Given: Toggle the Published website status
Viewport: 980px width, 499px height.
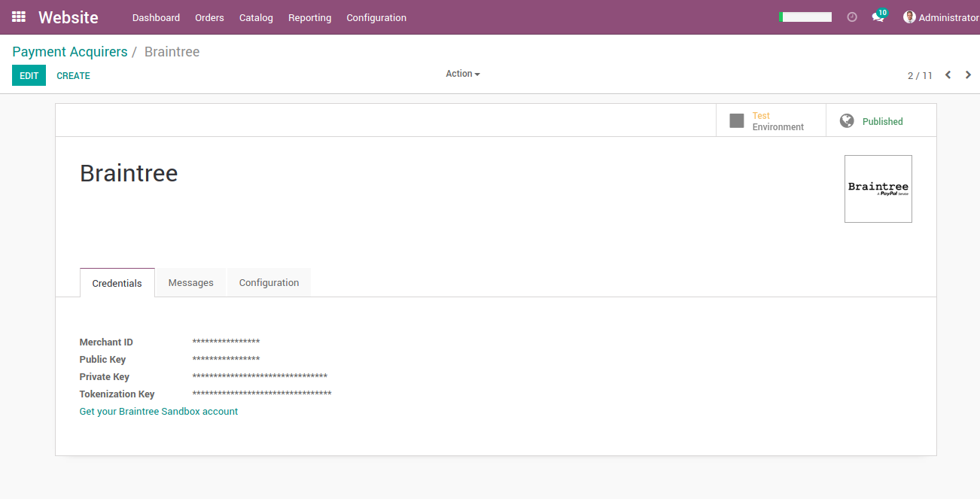Looking at the screenshot, I should pyautogui.click(x=881, y=120).
